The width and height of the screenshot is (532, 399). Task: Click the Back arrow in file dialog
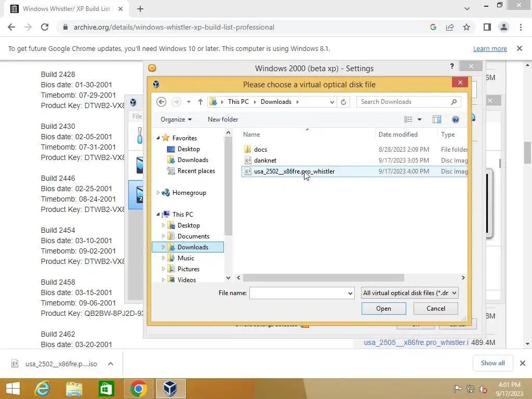pos(161,102)
